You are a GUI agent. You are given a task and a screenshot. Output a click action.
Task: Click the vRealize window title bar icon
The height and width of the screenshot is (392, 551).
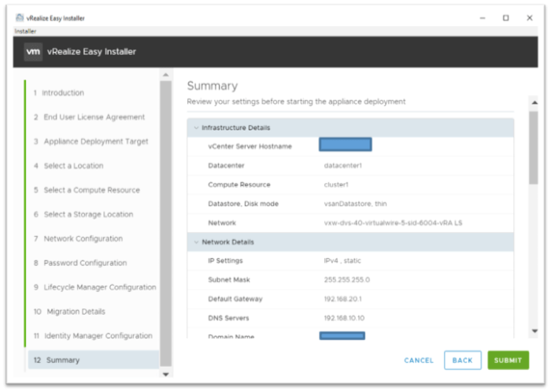coord(19,18)
